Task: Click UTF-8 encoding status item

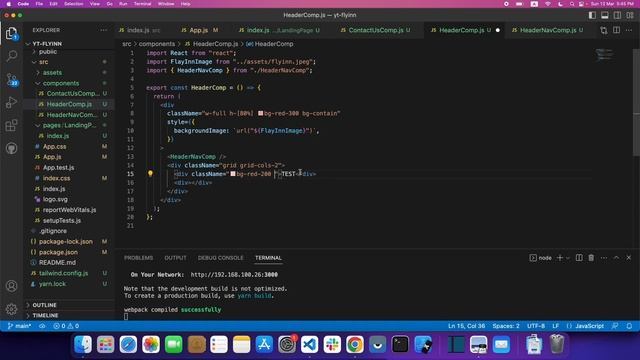Action: pyautogui.click(x=536, y=326)
